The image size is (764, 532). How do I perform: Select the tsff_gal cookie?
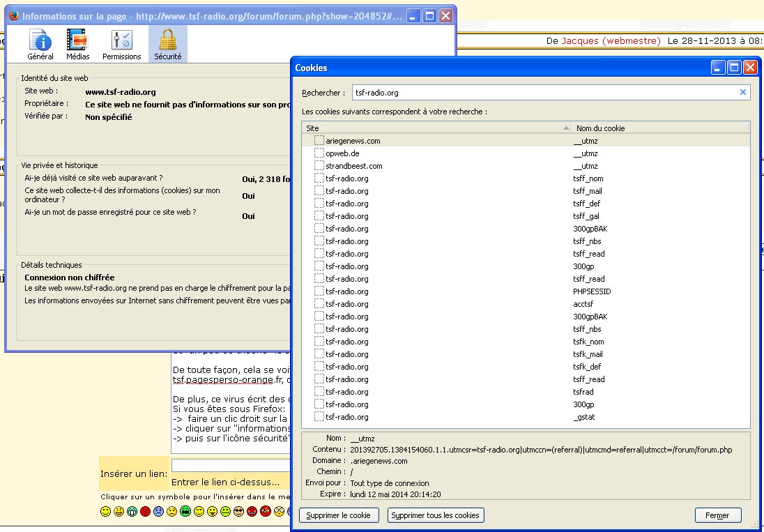click(x=526, y=216)
